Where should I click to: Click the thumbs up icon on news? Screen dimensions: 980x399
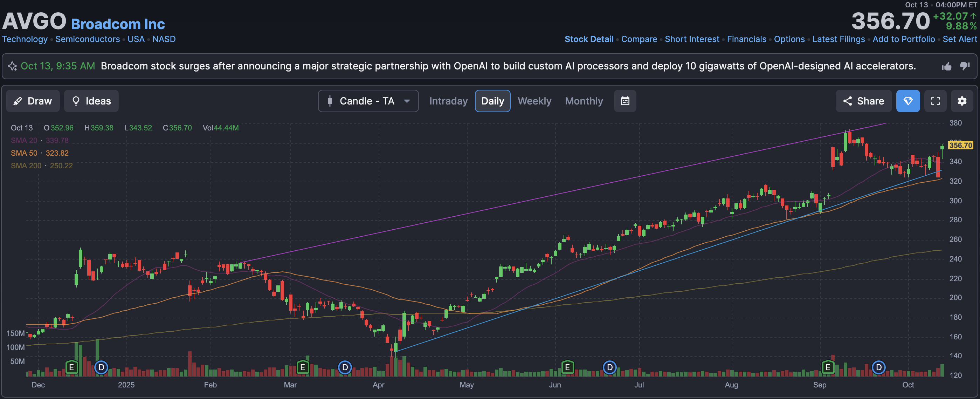(946, 66)
